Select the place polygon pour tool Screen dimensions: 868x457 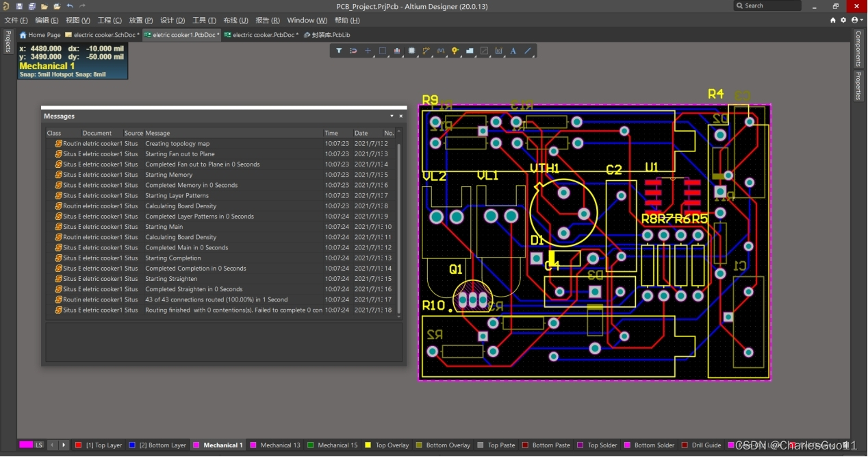click(x=470, y=51)
